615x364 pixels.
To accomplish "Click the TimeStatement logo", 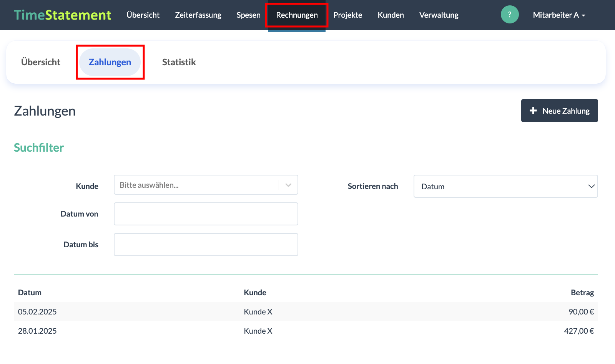I will pos(63,15).
